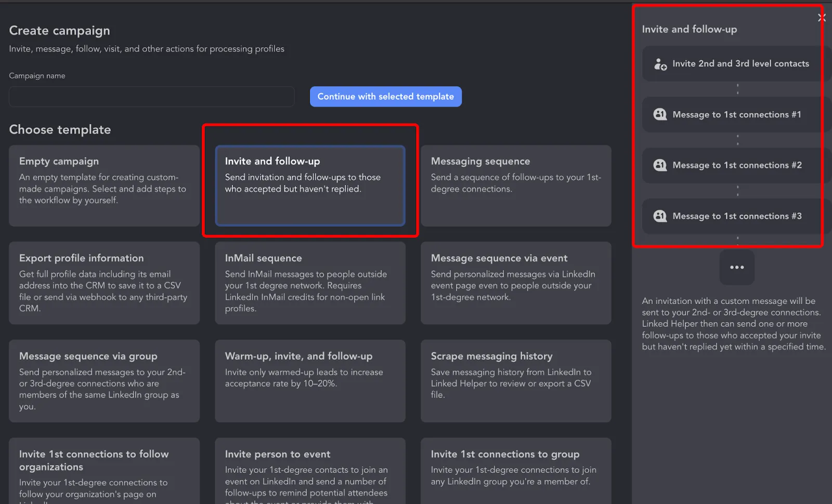Screen dimensions: 832x504
Task: Continue with selected template
Action: click(x=386, y=97)
